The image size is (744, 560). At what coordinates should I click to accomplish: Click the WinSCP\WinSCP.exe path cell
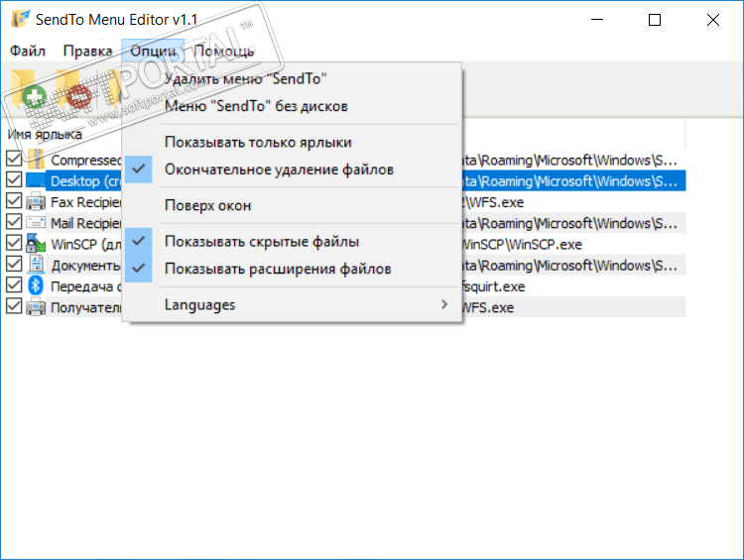pos(522,245)
